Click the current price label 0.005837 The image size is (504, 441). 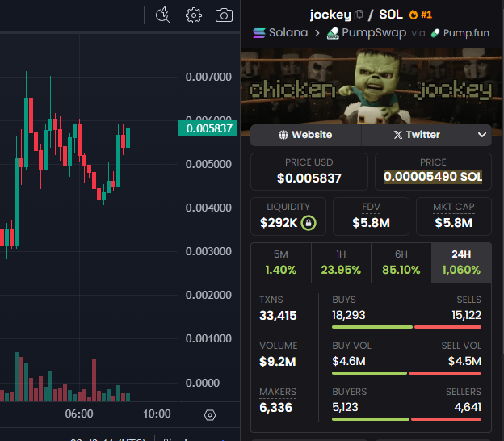(208, 128)
